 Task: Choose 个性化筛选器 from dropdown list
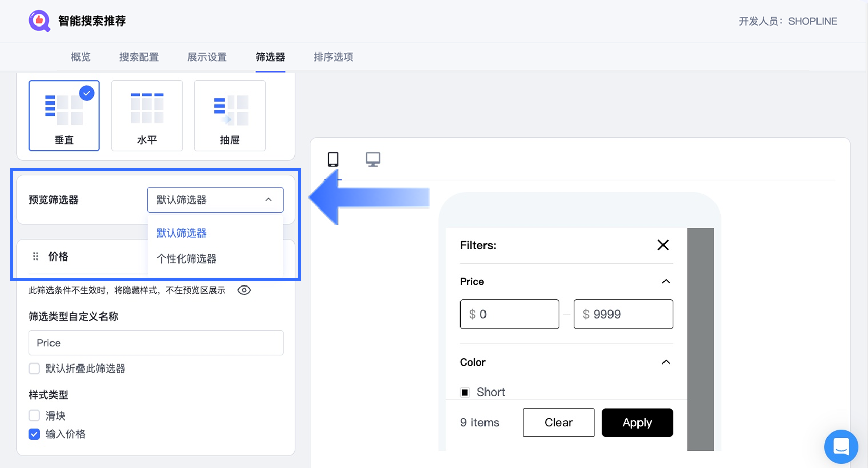[187, 259]
